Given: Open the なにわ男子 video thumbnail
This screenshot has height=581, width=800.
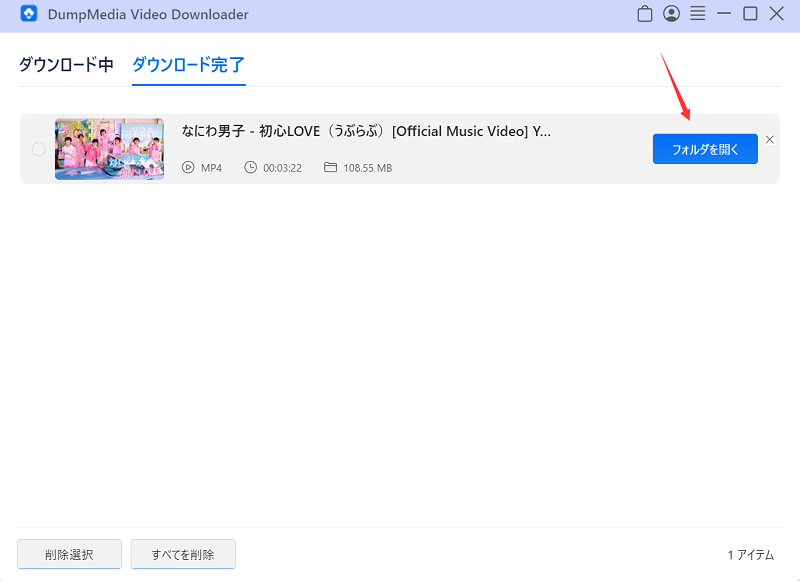Looking at the screenshot, I should pyautogui.click(x=110, y=149).
